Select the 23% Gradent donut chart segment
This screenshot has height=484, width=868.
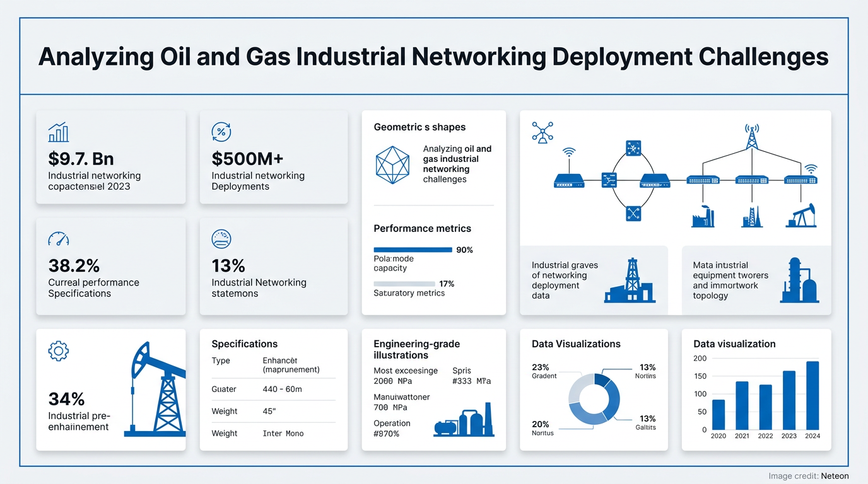575,387
